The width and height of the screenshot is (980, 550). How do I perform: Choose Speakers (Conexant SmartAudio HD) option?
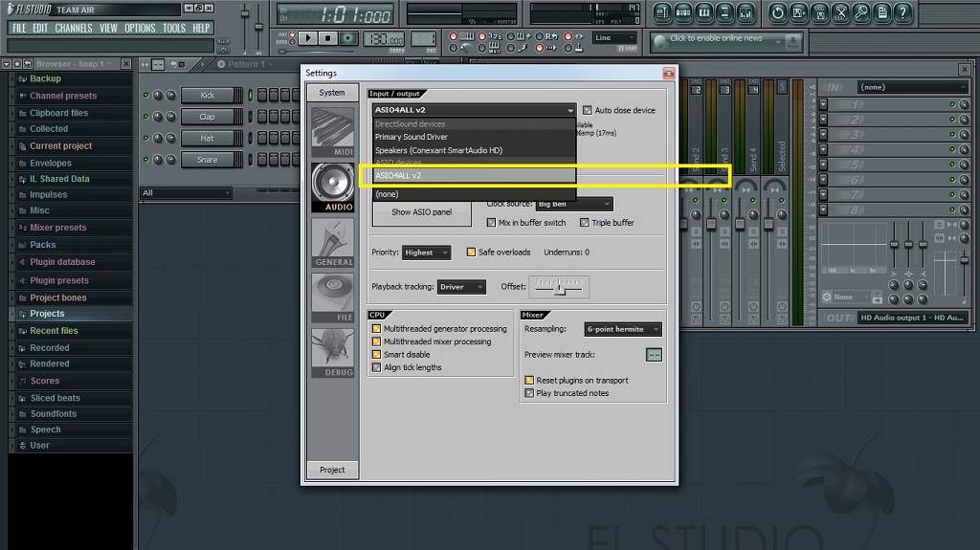475,150
